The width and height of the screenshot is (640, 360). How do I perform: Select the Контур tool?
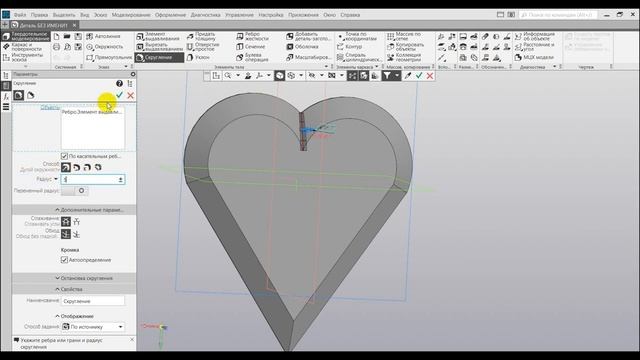(x=350, y=47)
